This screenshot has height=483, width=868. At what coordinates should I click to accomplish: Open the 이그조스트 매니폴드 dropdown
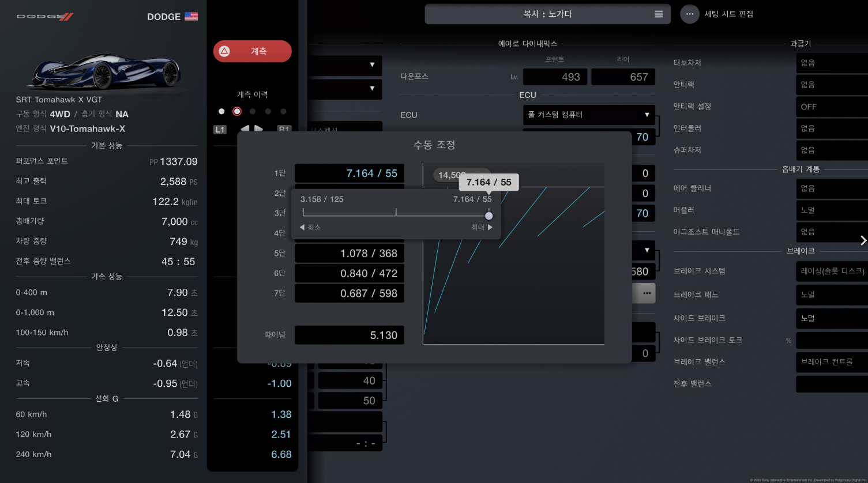(832, 232)
